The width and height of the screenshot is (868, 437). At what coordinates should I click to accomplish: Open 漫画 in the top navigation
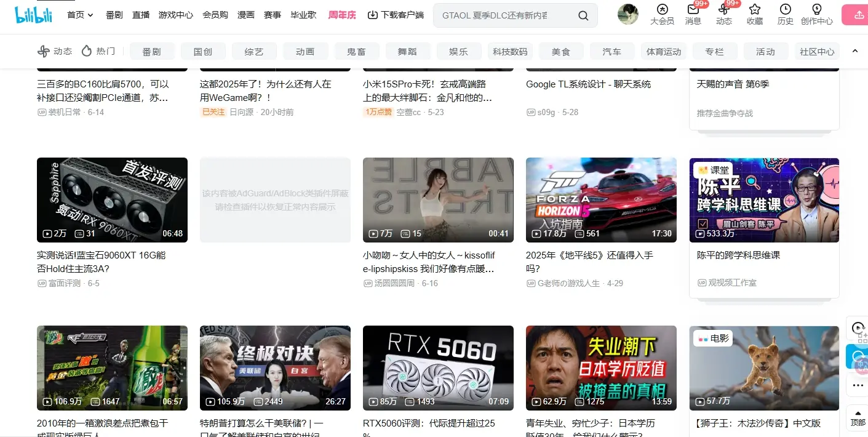coord(246,15)
